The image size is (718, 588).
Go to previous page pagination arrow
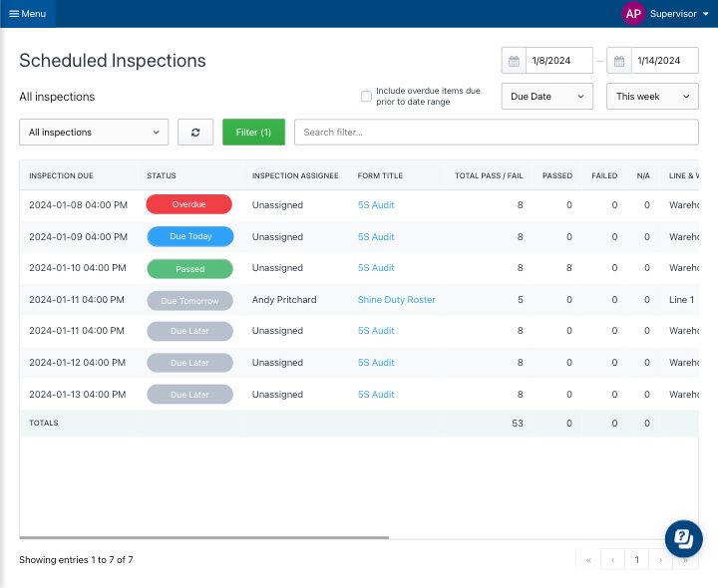click(x=612, y=560)
